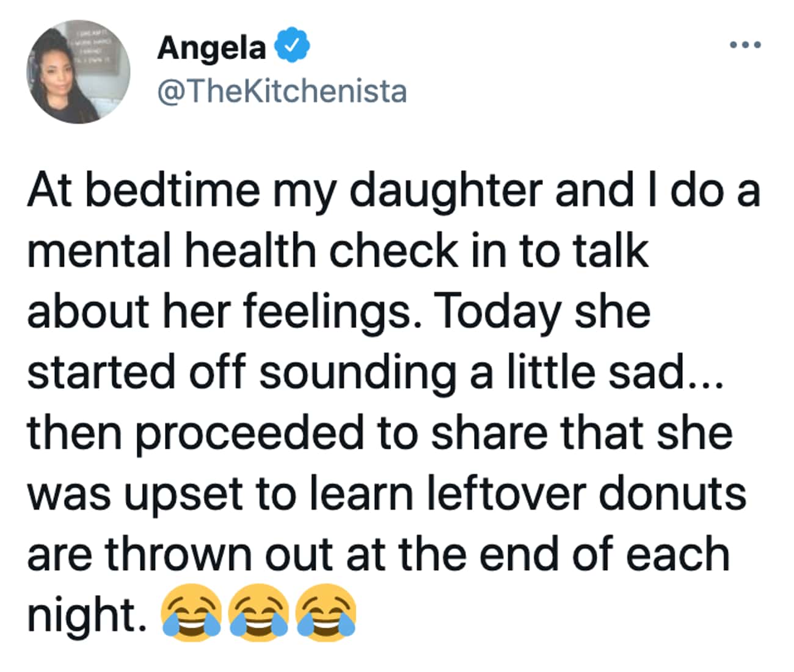This screenshot has width=794, height=672.
Task: Click the line "about her feelings. Today she"
Action: point(338,311)
